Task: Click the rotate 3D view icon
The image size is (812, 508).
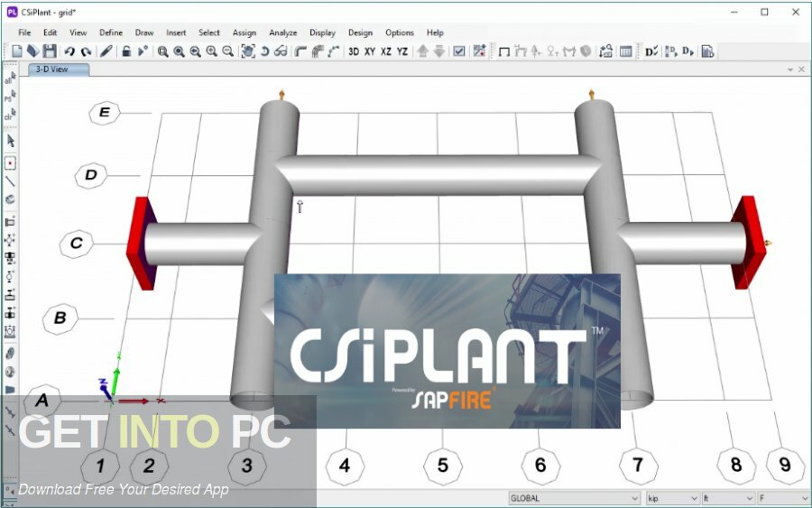Action: [264, 51]
